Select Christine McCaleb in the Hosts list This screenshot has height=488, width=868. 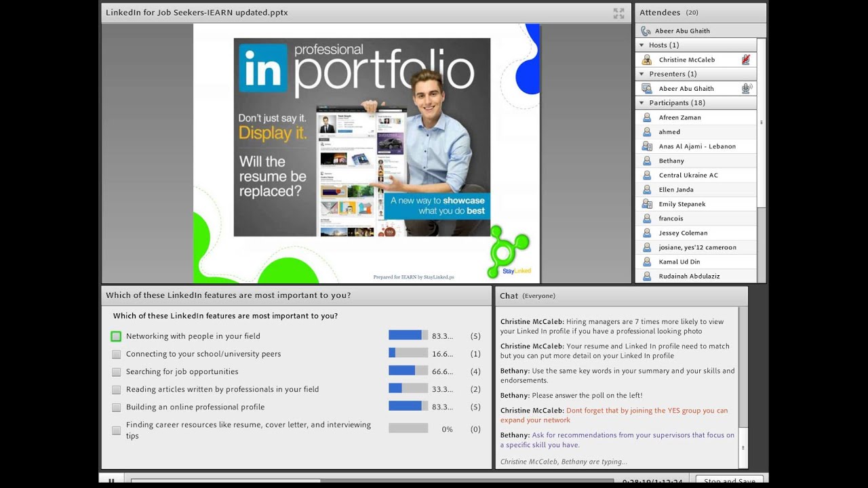click(x=696, y=60)
